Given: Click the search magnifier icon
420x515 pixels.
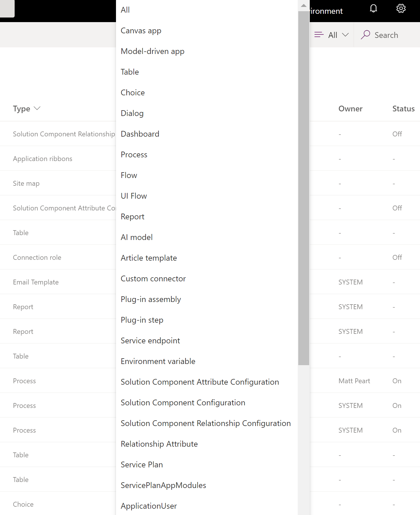Looking at the screenshot, I should (x=366, y=35).
